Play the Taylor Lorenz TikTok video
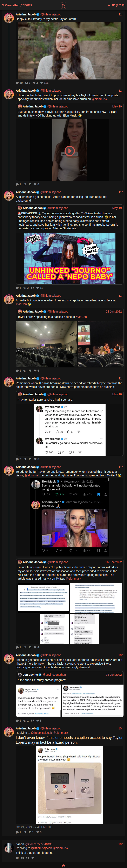 (x=69, y=151)
